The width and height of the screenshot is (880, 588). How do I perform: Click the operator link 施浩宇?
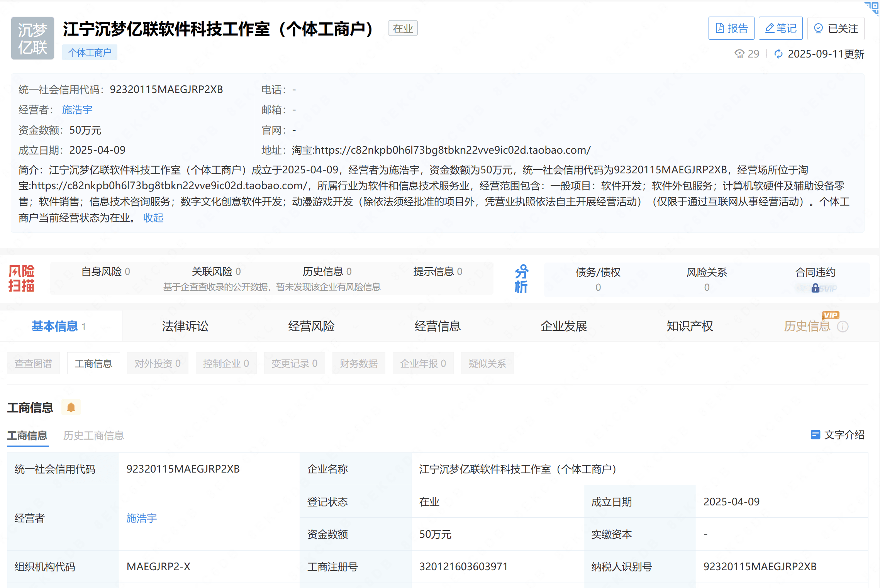click(x=77, y=110)
